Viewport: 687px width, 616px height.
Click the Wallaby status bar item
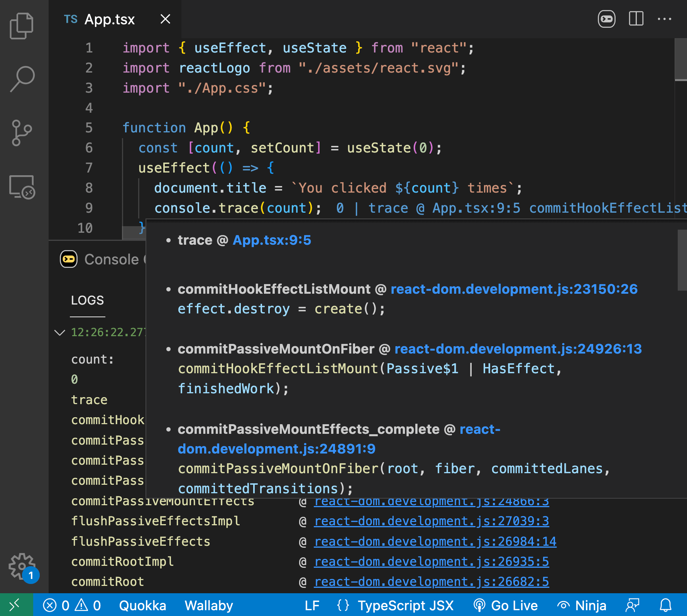(x=209, y=606)
